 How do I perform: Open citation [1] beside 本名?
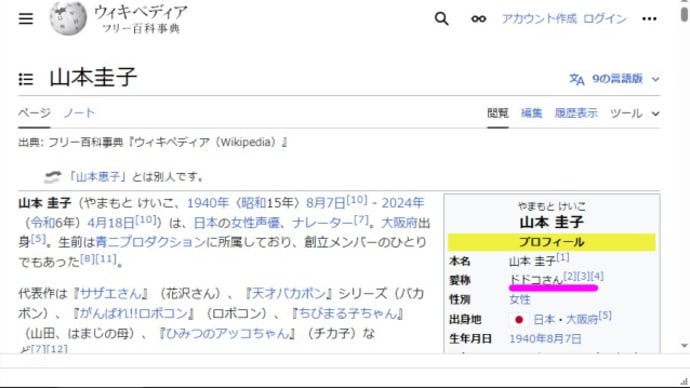[563, 257]
